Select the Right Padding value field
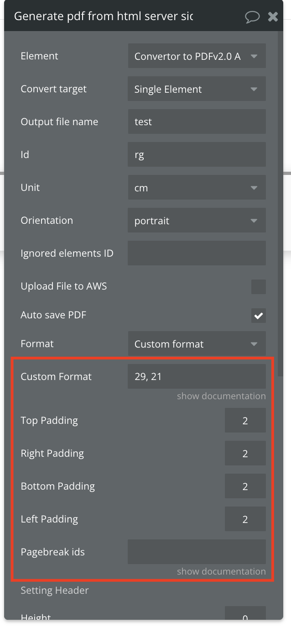Screen dimensions: 291x644 pos(245,454)
